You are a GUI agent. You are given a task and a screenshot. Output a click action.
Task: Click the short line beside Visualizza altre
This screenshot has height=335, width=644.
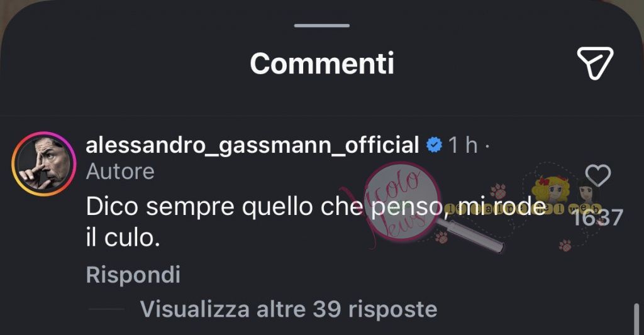pyautogui.click(x=106, y=309)
